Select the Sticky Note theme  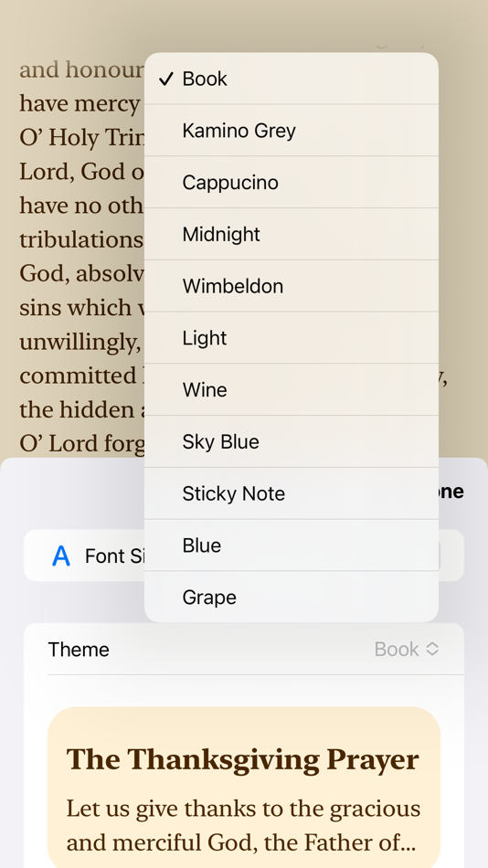[292, 493]
